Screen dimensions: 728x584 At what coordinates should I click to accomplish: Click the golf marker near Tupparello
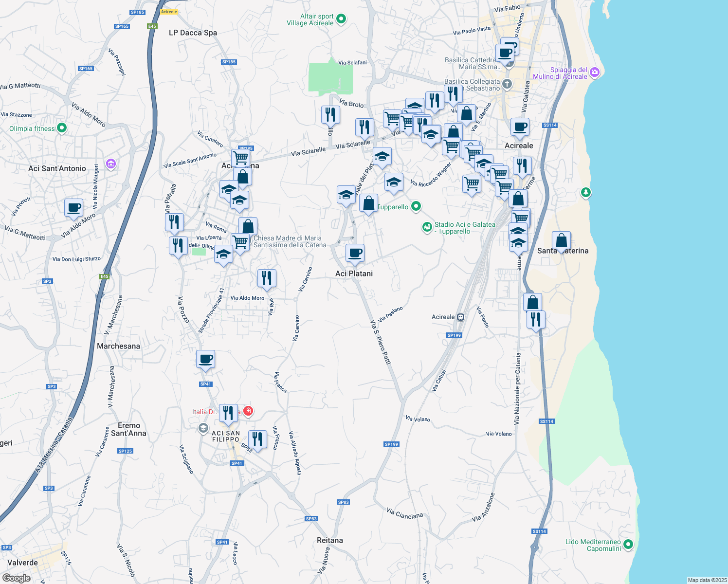[416, 206]
